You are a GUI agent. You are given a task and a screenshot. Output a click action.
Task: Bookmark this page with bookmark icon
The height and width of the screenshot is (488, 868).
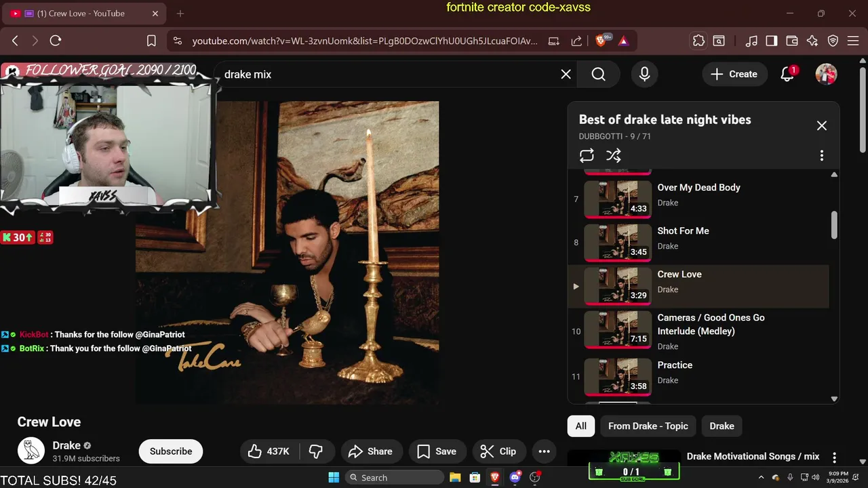click(151, 41)
